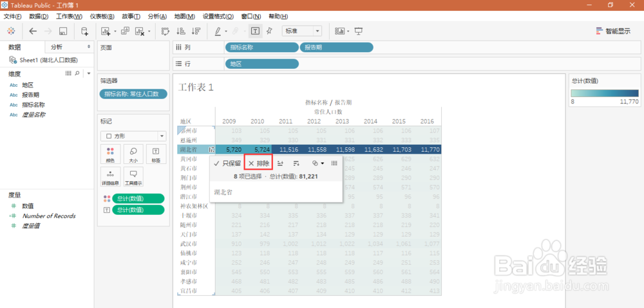Click the highlight pen icon
The width and height of the screenshot is (644, 308).
218,31
